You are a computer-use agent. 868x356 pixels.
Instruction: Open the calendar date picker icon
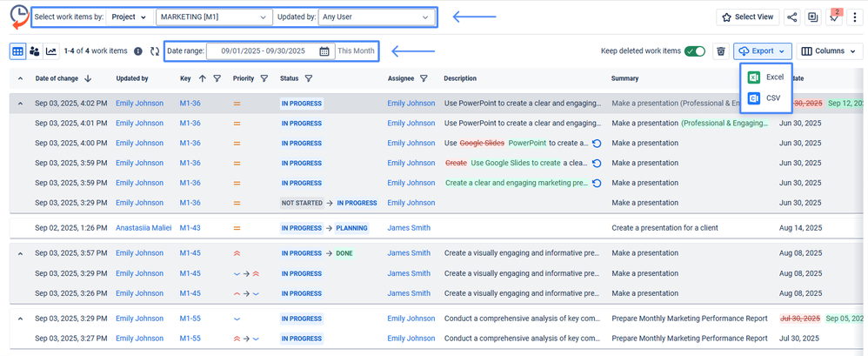[x=324, y=51]
